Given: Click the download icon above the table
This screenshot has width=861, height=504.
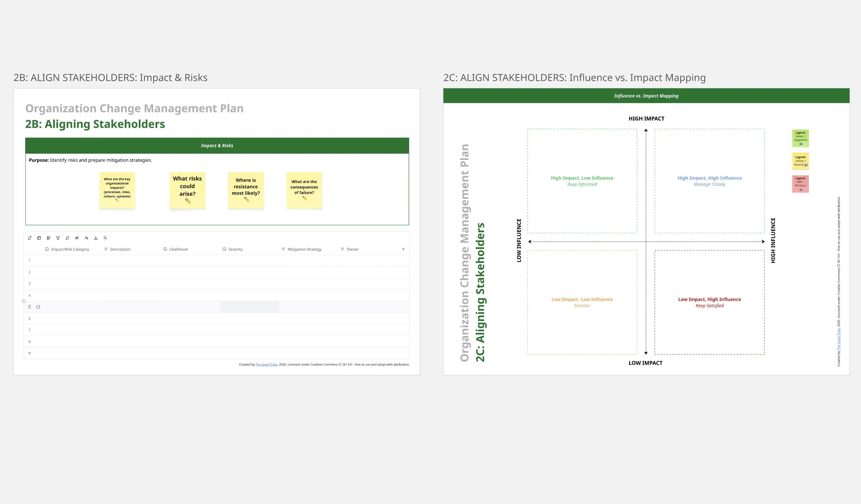Looking at the screenshot, I should 96,238.
